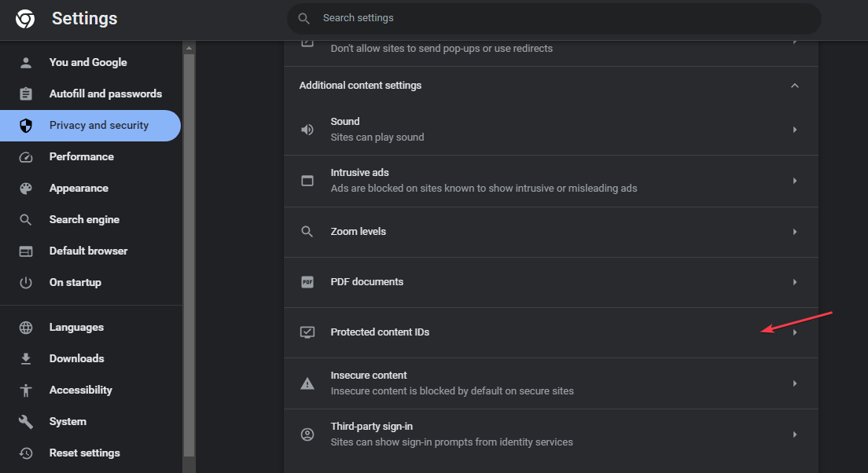Open Languages settings
This screenshot has width=868, height=473.
[x=90, y=328]
